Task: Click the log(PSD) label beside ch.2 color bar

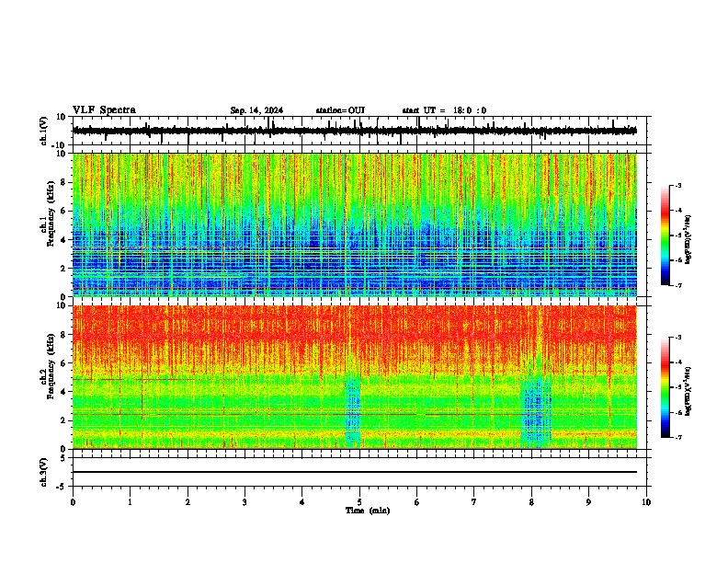Action: tap(688, 391)
